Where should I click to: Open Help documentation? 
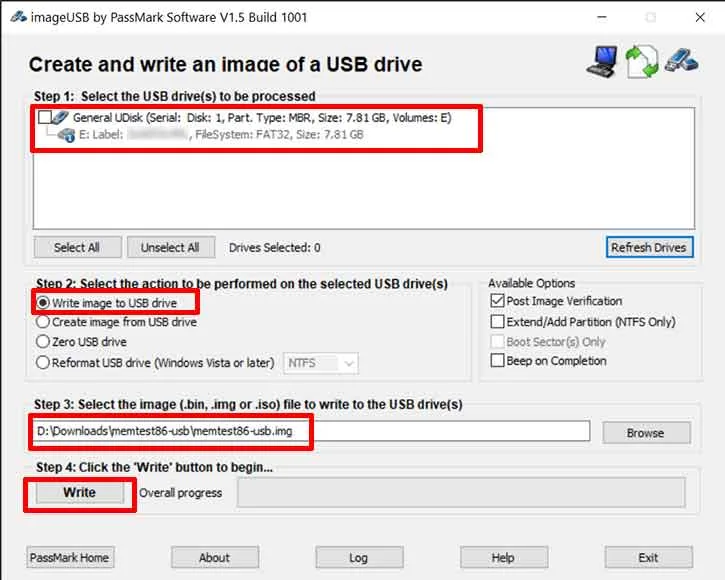point(504,558)
